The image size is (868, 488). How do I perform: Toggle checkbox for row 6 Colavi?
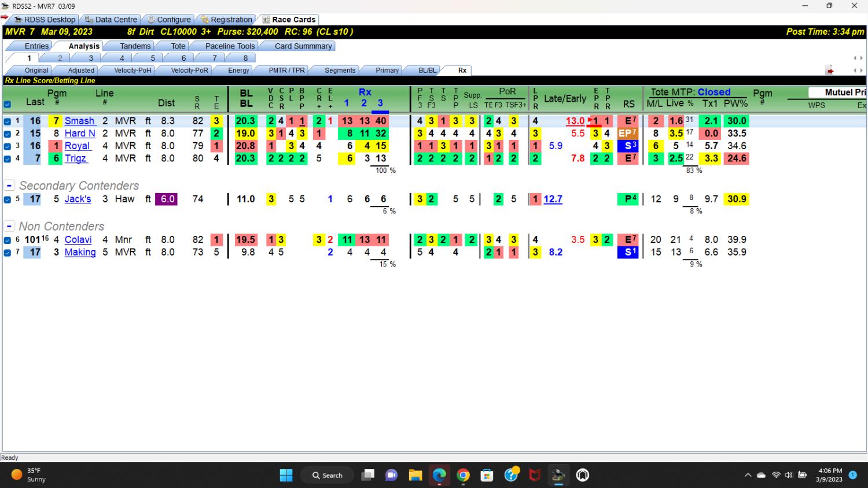(8, 240)
